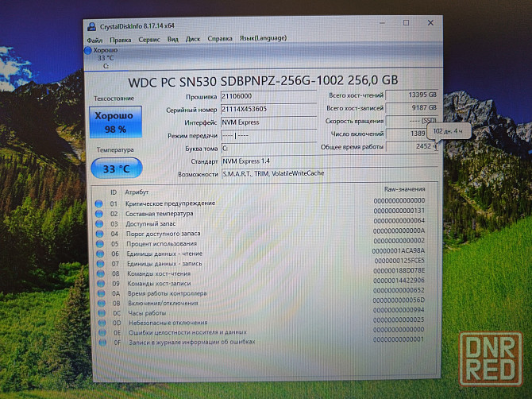
Task: Click status dot for attribute 05
Action: tap(100, 244)
